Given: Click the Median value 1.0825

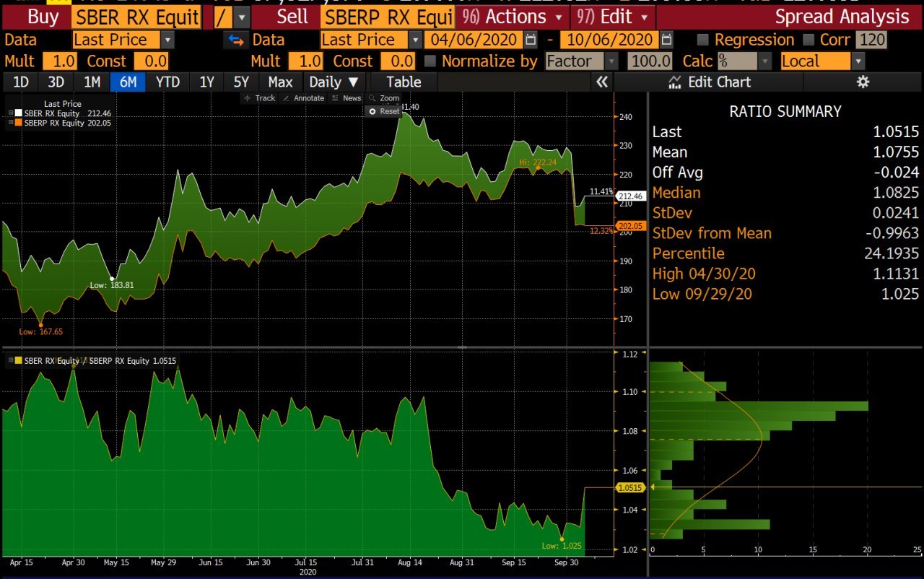Looking at the screenshot, I should (x=896, y=193).
